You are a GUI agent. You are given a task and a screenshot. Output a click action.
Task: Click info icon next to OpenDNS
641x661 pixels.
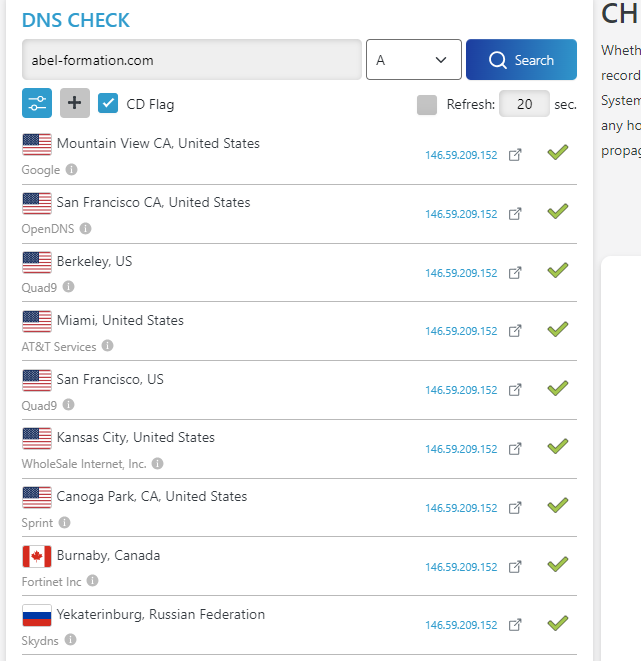click(x=85, y=229)
